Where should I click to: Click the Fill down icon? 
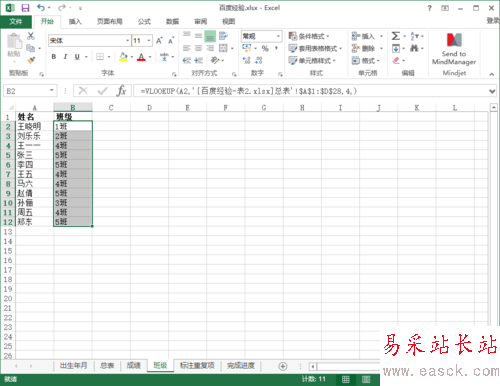click(396, 49)
